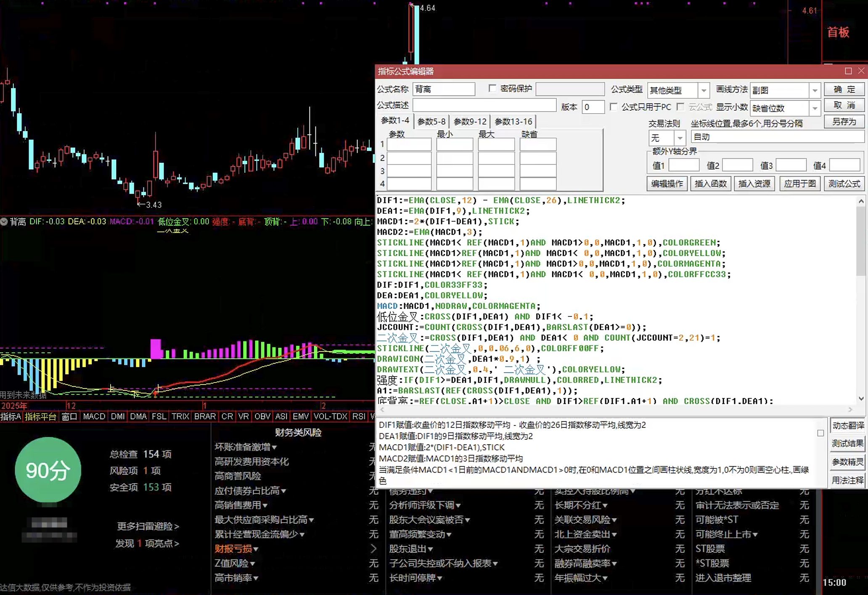Click scroll-left arrow under code editor
The image size is (868, 595).
382,409
